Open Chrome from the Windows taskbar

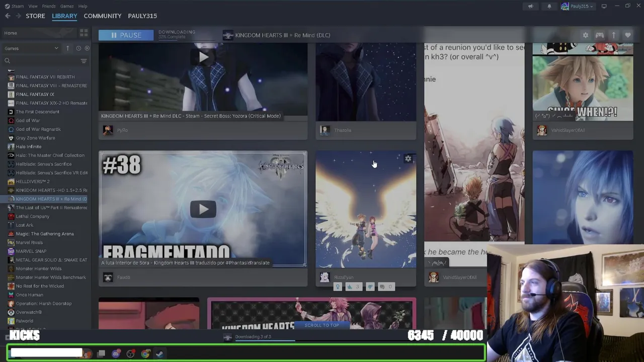(x=145, y=354)
